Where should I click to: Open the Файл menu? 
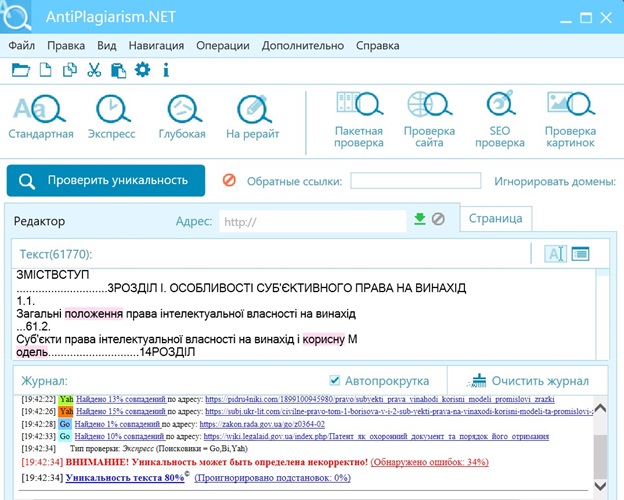tap(21, 46)
